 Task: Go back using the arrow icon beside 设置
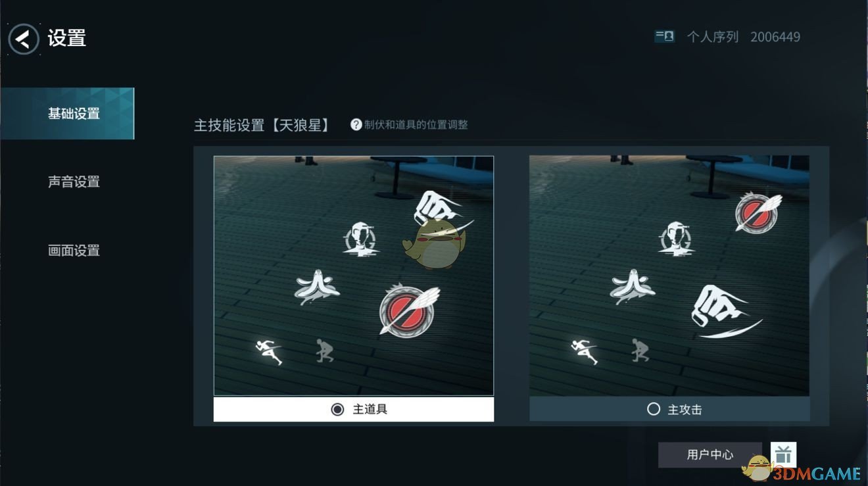coord(23,39)
